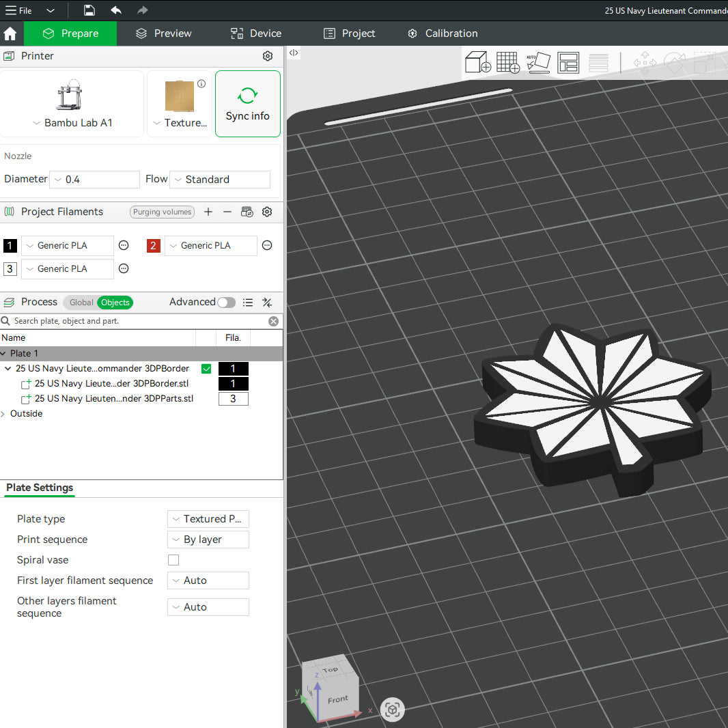Open the File menu
The width and height of the screenshot is (728, 728).
[18, 10]
